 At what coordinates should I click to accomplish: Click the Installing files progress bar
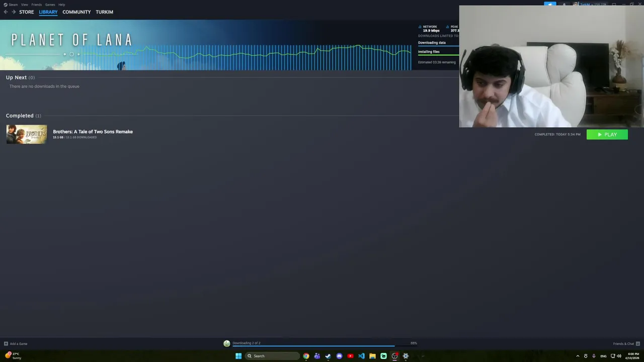[438, 55]
